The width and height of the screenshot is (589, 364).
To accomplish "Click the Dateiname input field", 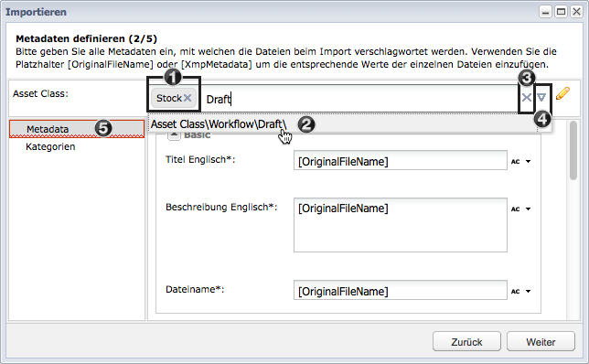I will click(x=401, y=290).
